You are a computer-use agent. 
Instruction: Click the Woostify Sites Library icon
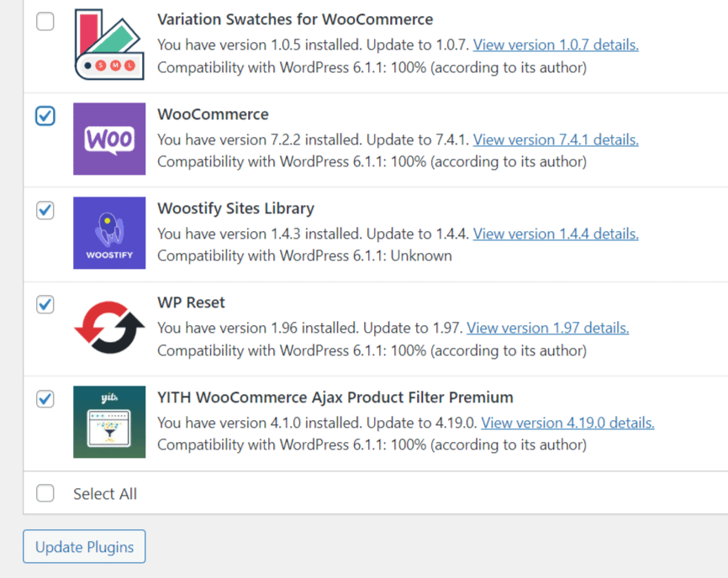[109, 233]
